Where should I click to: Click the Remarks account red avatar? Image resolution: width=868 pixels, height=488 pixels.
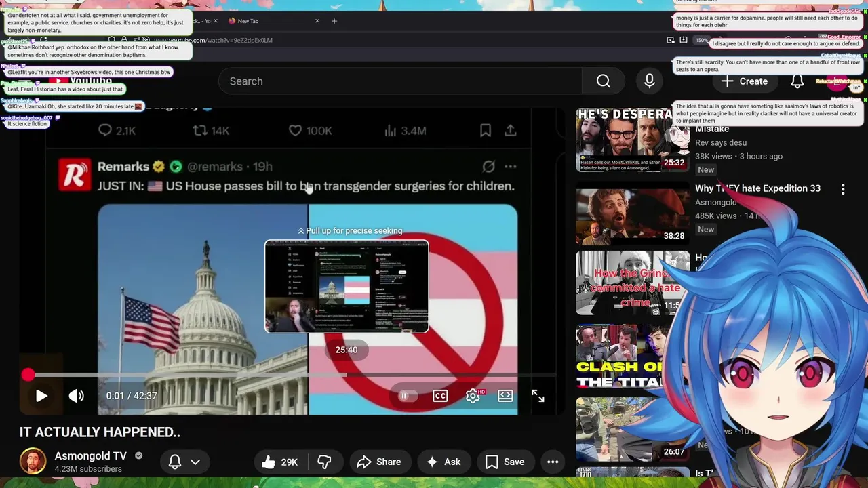[x=75, y=175]
